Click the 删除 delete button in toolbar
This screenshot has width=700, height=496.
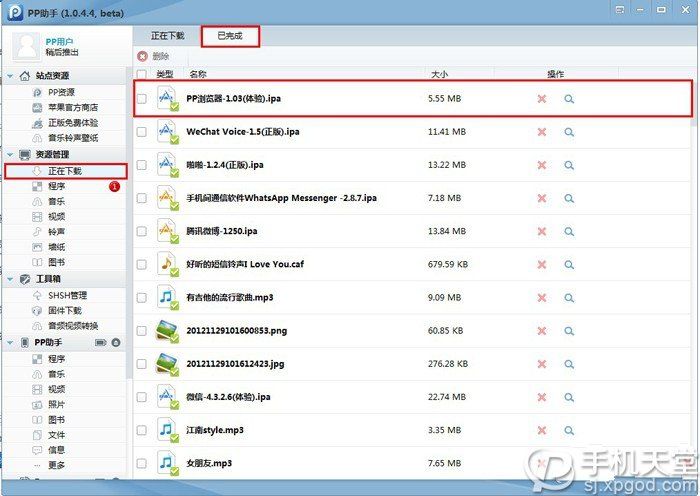(x=154, y=56)
